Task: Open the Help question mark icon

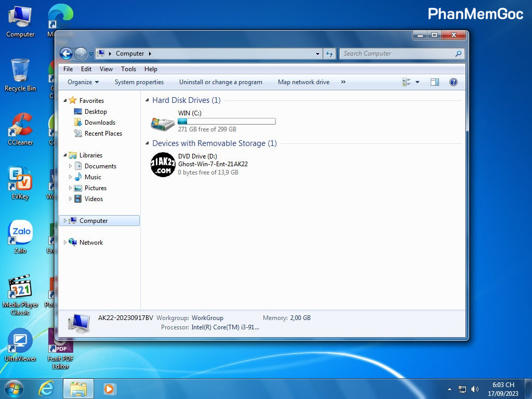Action: click(453, 82)
